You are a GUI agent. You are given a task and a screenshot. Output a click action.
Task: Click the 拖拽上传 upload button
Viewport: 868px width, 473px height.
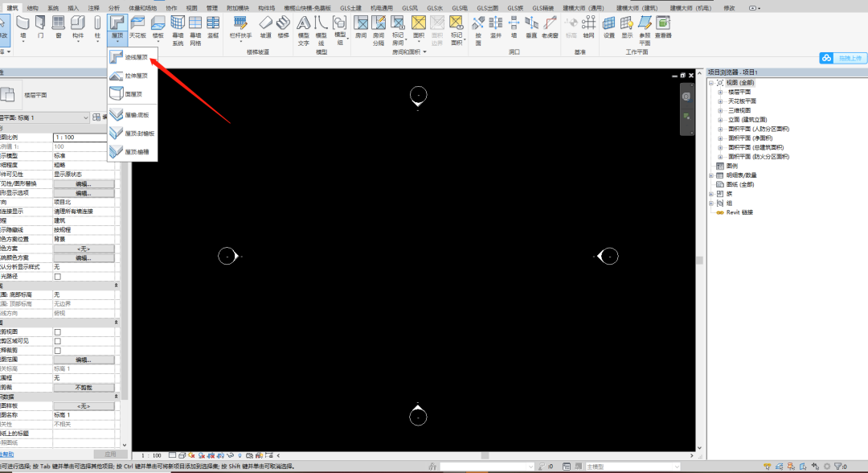coord(844,58)
